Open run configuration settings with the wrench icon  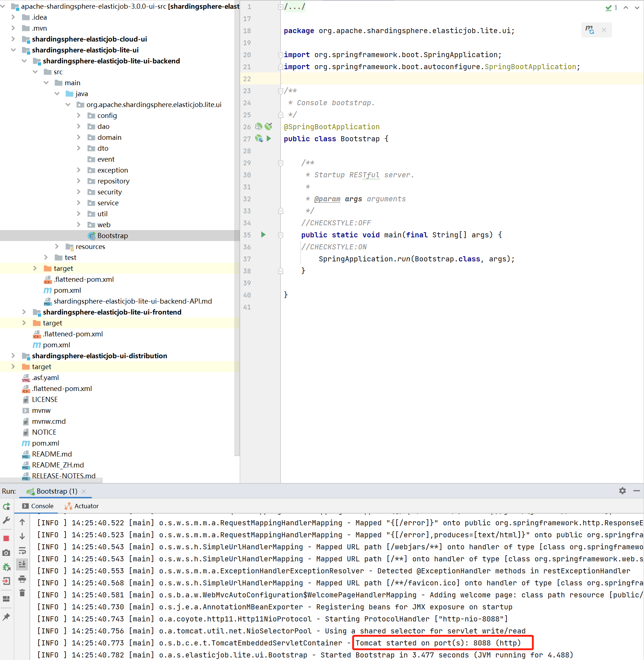[x=6, y=521]
